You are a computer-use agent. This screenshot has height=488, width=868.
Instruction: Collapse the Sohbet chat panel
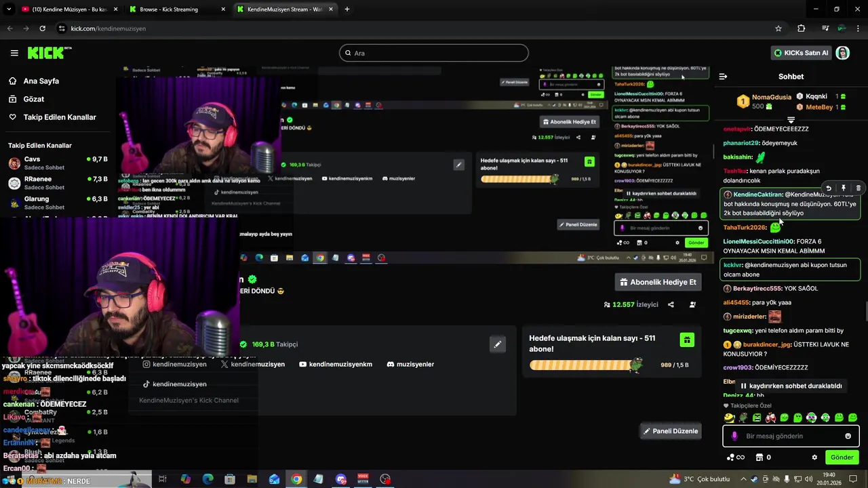coord(723,77)
